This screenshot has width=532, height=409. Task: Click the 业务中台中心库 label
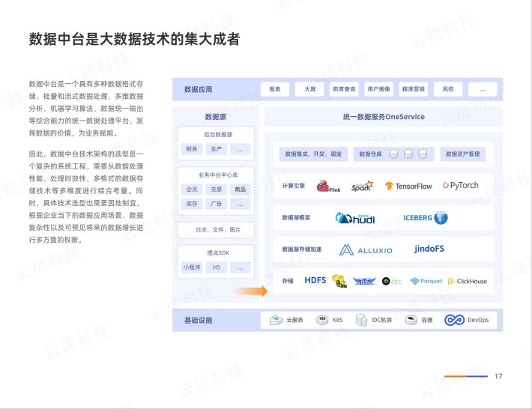pos(218,175)
